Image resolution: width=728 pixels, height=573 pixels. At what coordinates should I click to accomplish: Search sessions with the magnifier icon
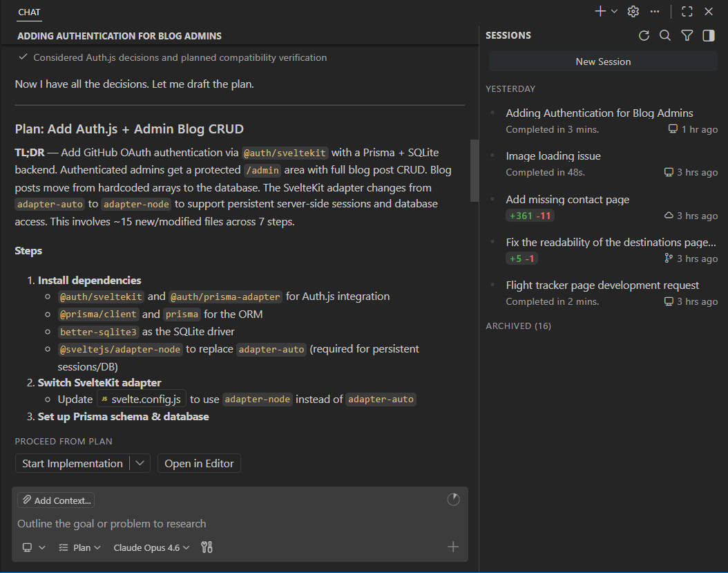coord(664,35)
